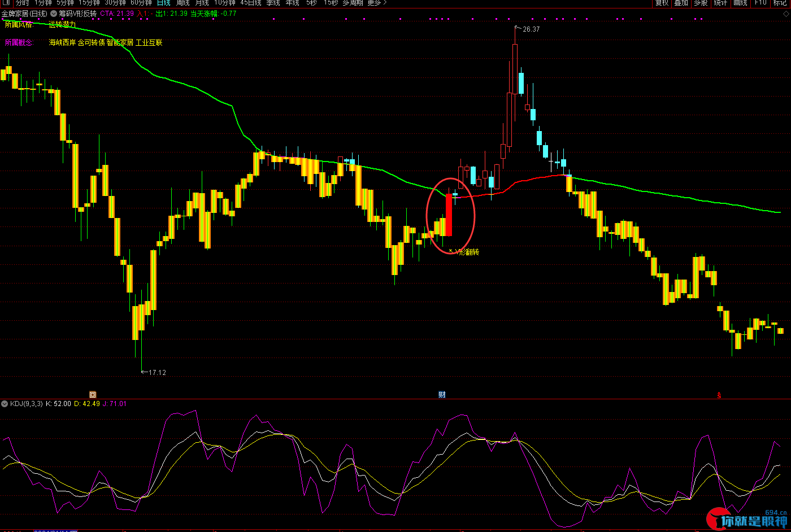
Task: Switch to 月线 monthly chart
Action: point(202,3)
